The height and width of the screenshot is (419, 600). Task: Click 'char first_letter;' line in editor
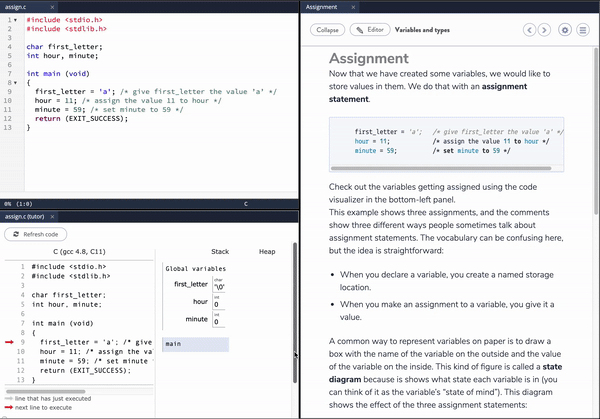[x=64, y=47]
